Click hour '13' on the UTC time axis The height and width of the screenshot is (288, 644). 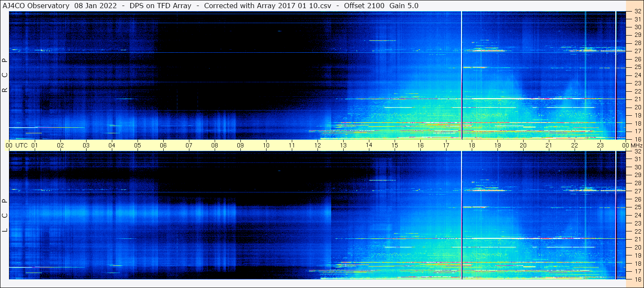pos(343,145)
